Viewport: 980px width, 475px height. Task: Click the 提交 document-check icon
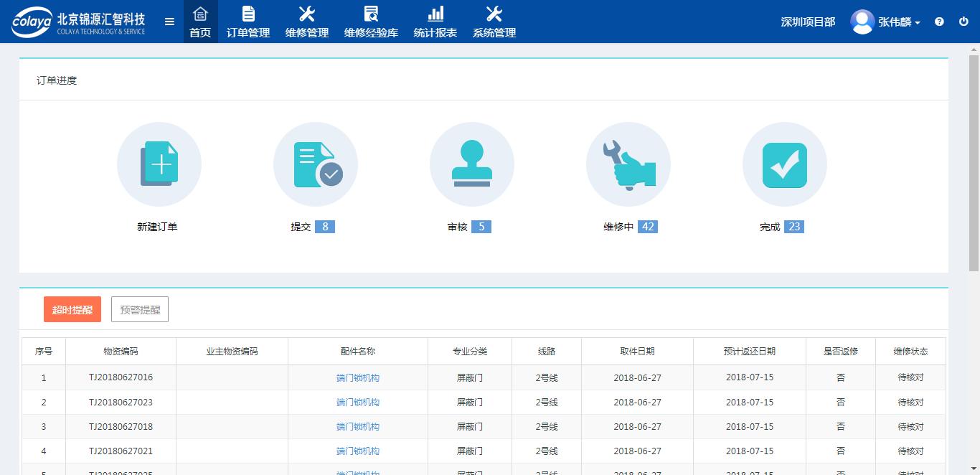[x=316, y=164]
